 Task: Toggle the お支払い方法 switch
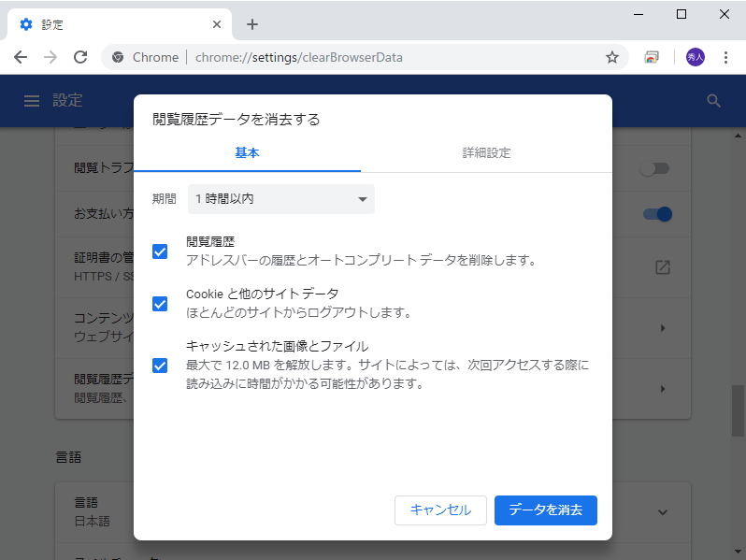coord(657,214)
